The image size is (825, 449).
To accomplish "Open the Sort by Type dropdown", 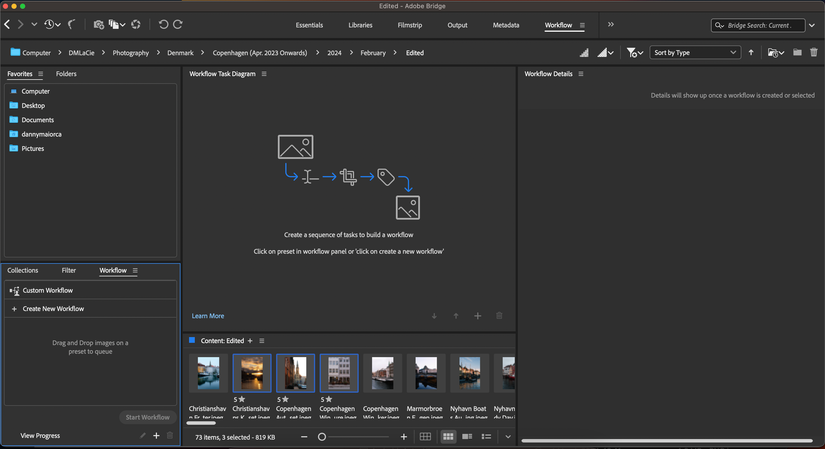I will (x=695, y=53).
